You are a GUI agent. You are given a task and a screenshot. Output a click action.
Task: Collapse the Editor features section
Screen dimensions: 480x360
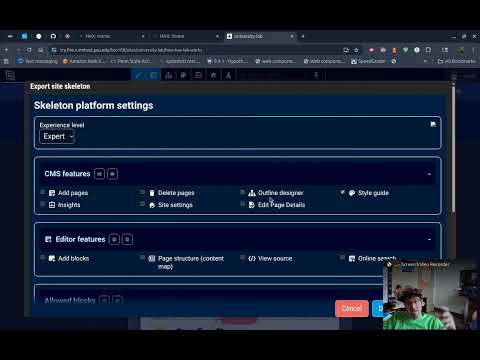[x=429, y=239]
